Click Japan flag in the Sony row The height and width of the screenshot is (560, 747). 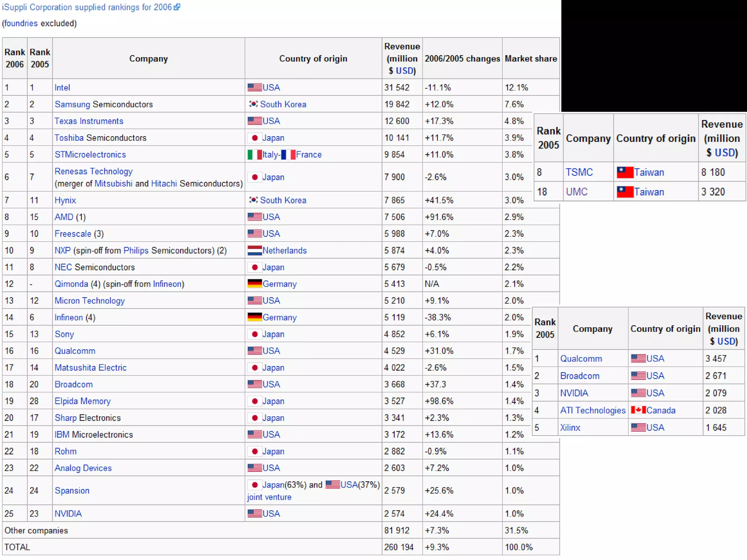click(x=255, y=334)
